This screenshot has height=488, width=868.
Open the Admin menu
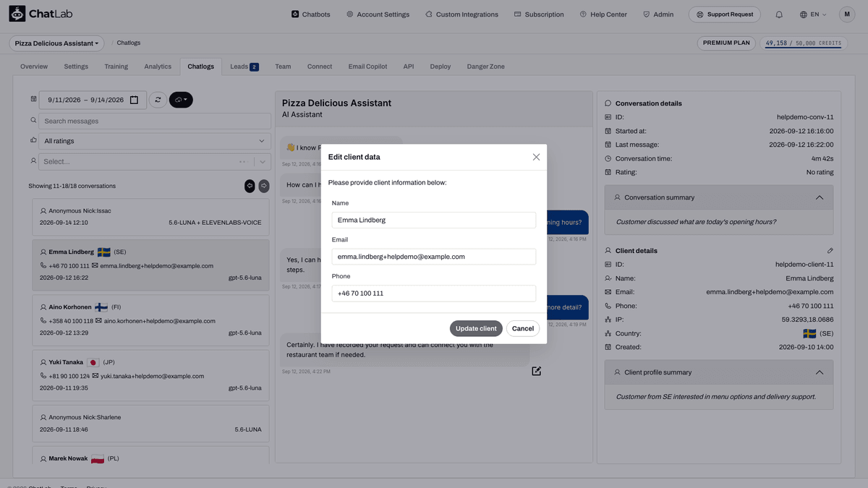coord(658,14)
